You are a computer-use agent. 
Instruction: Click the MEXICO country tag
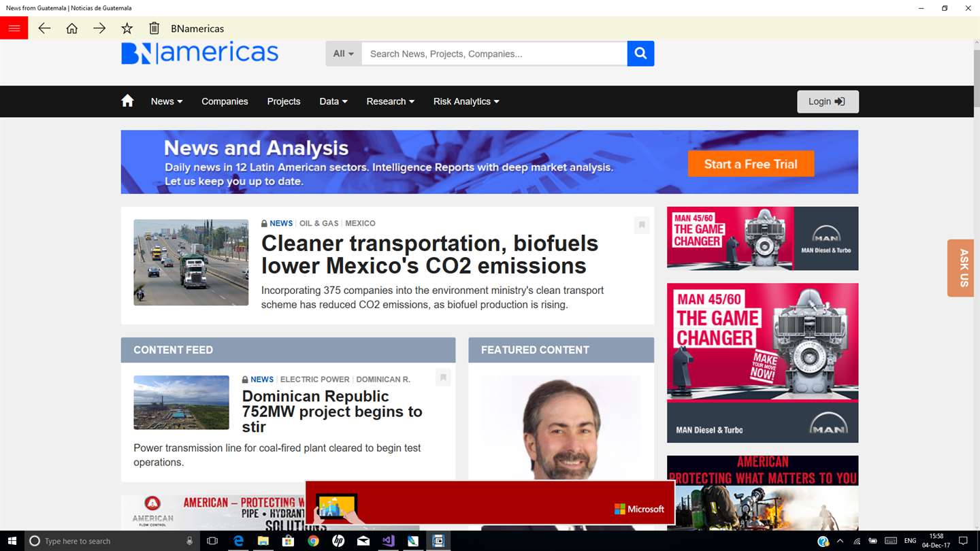[360, 223]
